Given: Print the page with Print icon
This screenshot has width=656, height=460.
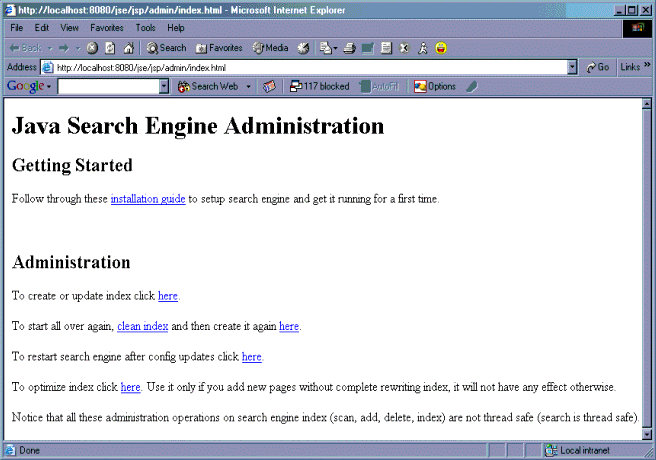Looking at the screenshot, I should tap(349, 49).
